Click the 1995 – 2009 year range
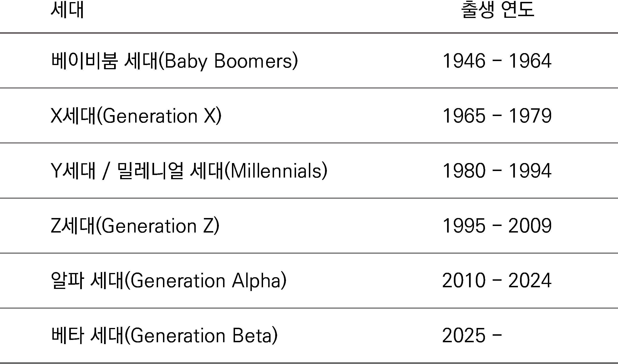Screen dimensions: 618x364 [x=497, y=226]
